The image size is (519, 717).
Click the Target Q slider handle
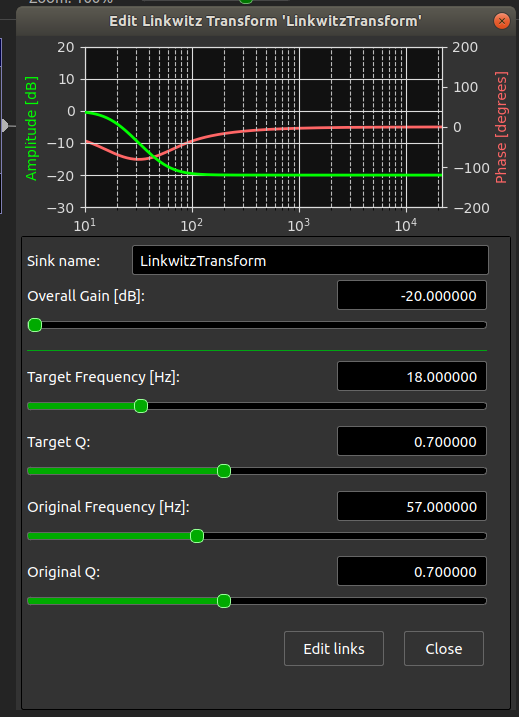[x=224, y=471]
